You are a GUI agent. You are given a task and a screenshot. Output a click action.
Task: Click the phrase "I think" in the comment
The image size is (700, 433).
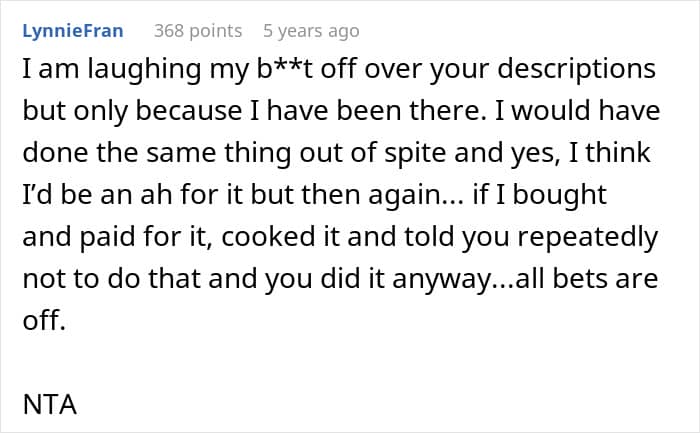(x=609, y=155)
